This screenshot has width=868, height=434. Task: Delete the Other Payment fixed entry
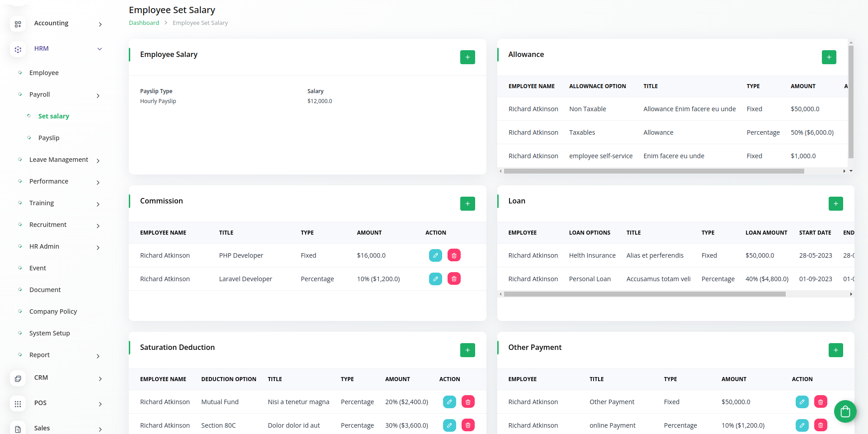tap(821, 402)
